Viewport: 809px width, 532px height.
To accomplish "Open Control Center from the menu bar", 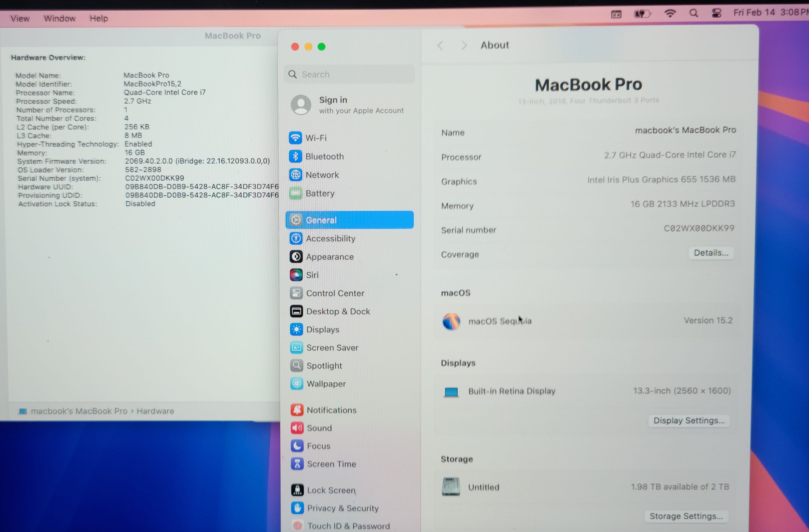I will 716,13.
